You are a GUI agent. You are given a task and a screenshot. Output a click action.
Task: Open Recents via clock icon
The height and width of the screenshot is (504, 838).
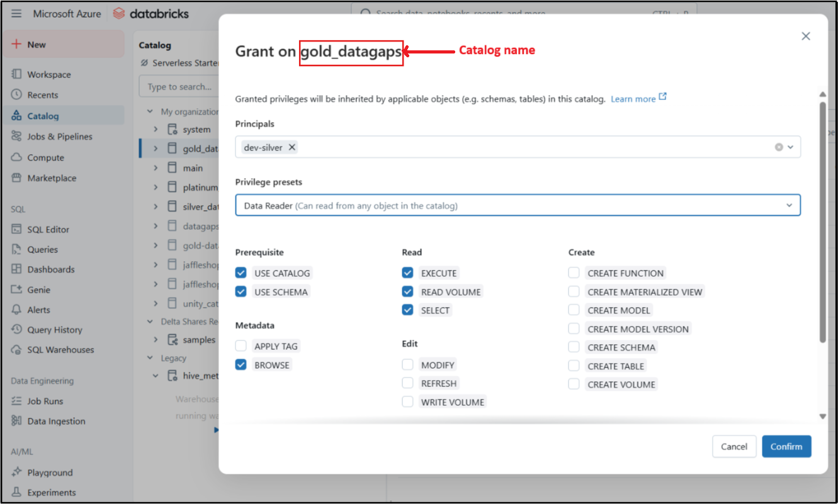[x=17, y=95]
